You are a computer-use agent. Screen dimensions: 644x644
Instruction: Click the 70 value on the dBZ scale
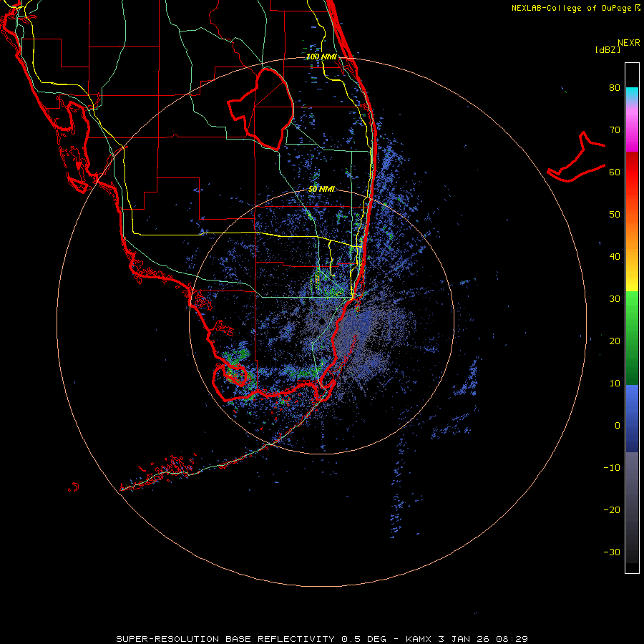615,130
